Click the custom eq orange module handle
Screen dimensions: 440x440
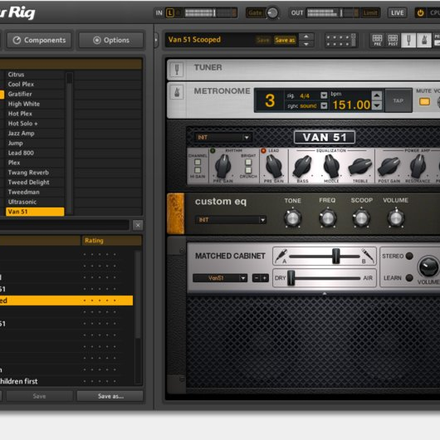point(176,213)
